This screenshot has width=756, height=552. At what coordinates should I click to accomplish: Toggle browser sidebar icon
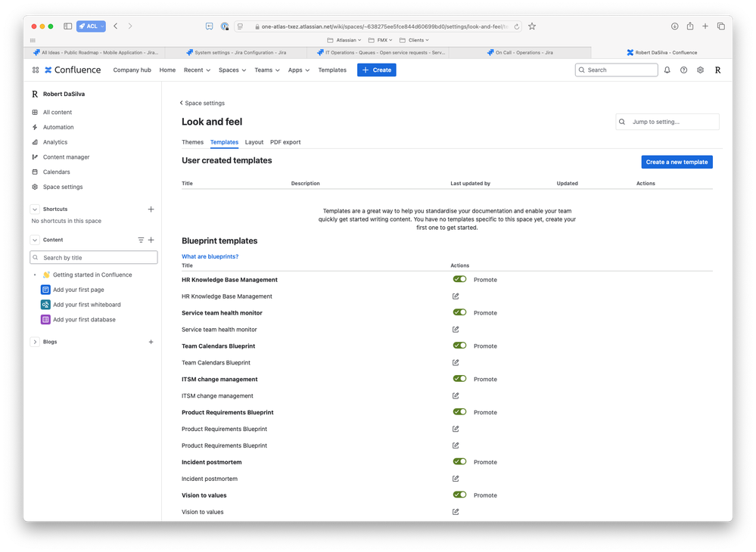coord(68,26)
